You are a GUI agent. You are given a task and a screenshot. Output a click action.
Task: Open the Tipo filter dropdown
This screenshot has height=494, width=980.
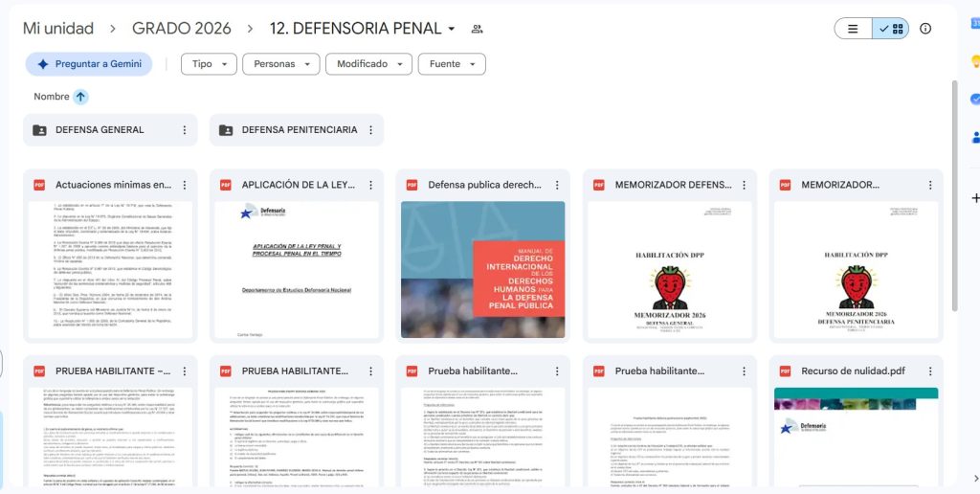click(x=209, y=64)
